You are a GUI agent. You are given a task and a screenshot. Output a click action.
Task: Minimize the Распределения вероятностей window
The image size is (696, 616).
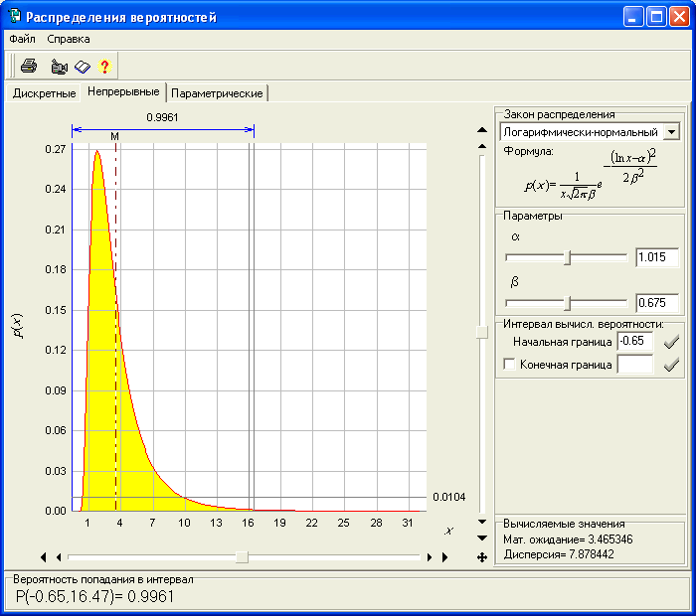(633, 17)
